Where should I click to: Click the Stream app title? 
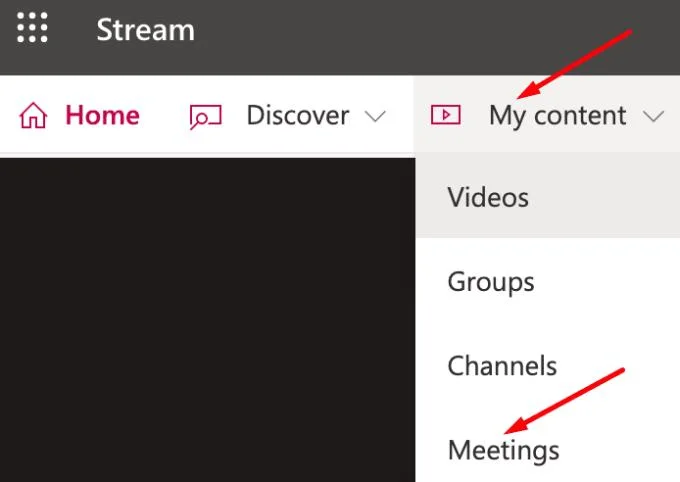pos(145,30)
